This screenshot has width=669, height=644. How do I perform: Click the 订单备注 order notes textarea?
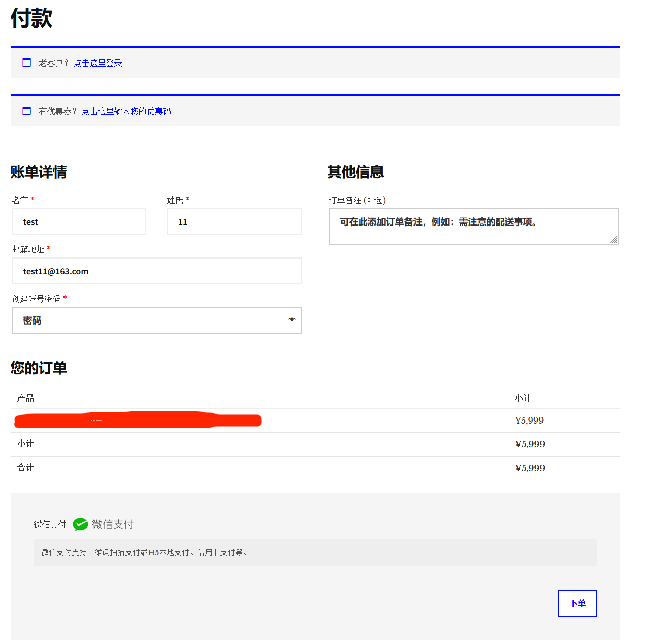coord(474,227)
